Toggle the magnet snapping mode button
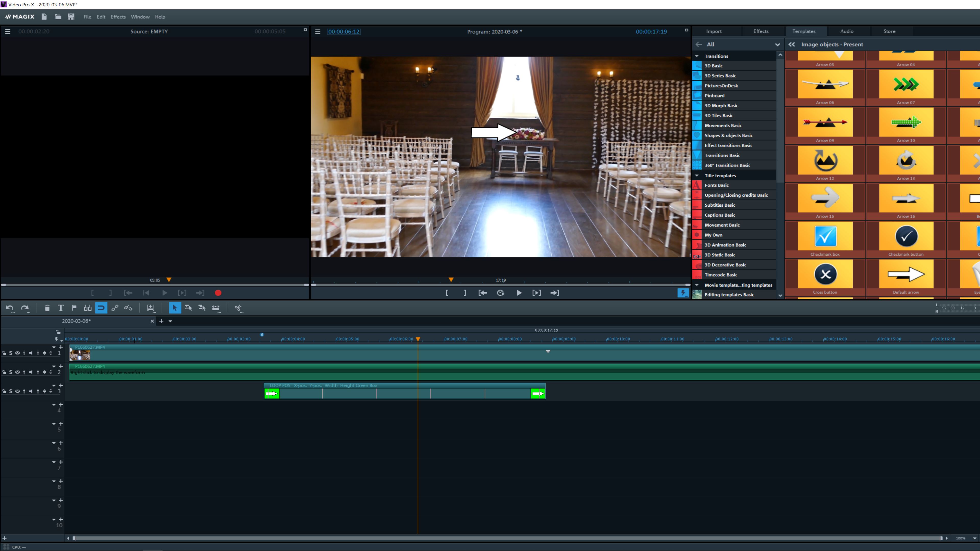This screenshot has width=980, height=551. [x=101, y=308]
